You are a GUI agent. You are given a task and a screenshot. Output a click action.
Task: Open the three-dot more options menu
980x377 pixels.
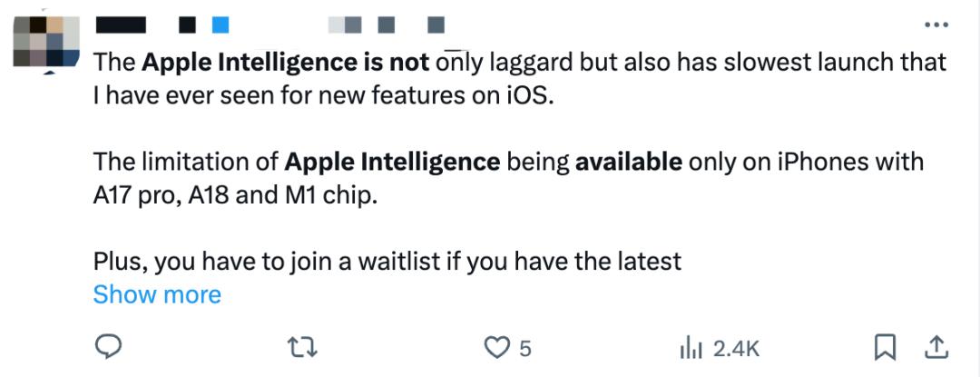coord(937,25)
